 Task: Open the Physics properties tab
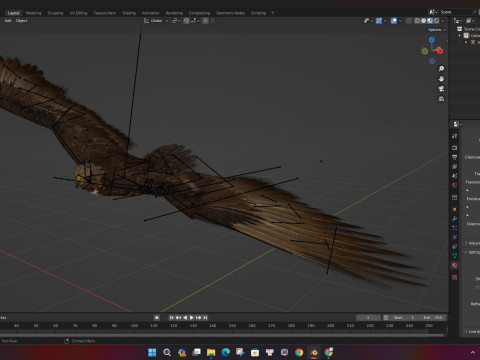455,237
